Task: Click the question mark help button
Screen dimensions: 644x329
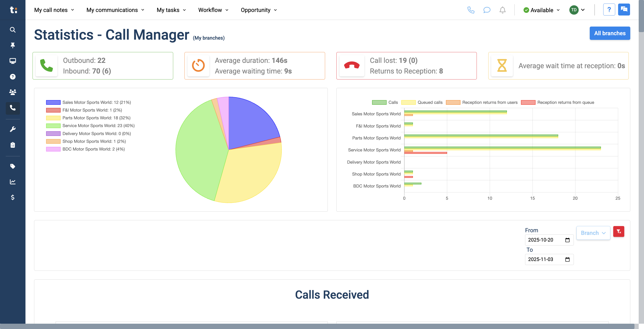Action: (x=609, y=9)
